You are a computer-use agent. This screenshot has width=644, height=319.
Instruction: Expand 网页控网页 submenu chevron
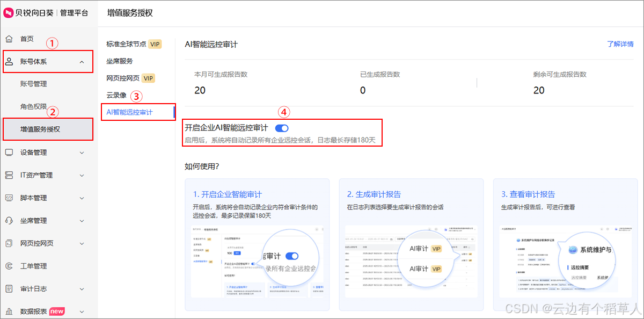[82, 243]
